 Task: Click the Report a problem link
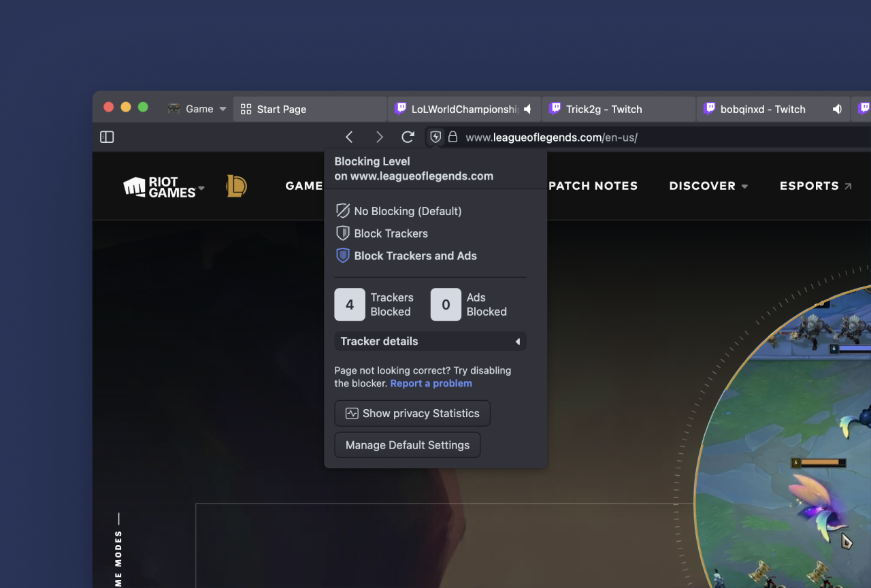point(431,383)
